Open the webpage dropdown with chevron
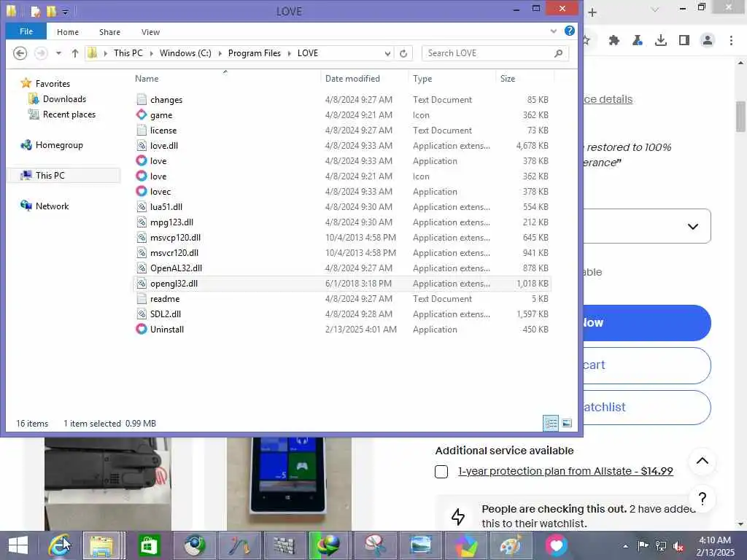 (x=693, y=226)
